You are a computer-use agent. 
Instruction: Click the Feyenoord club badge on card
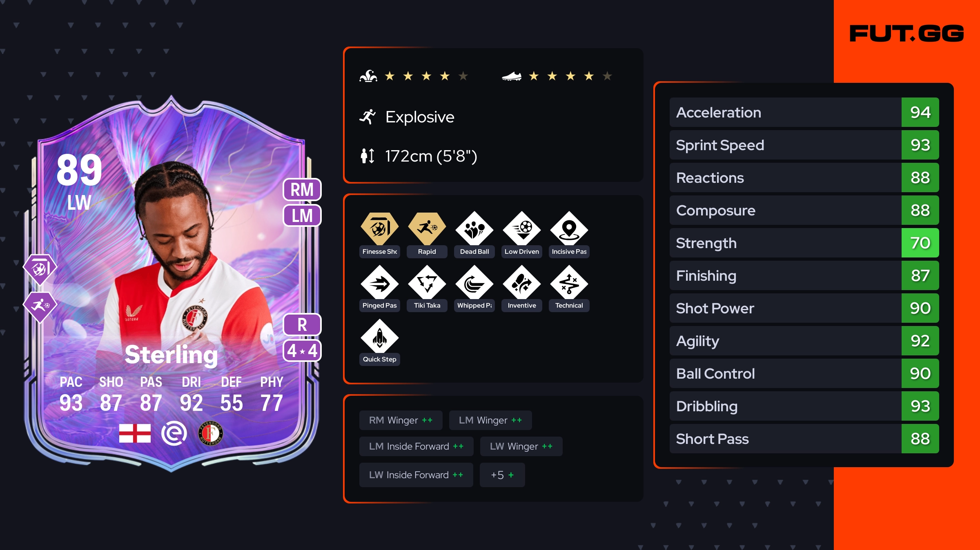click(210, 433)
